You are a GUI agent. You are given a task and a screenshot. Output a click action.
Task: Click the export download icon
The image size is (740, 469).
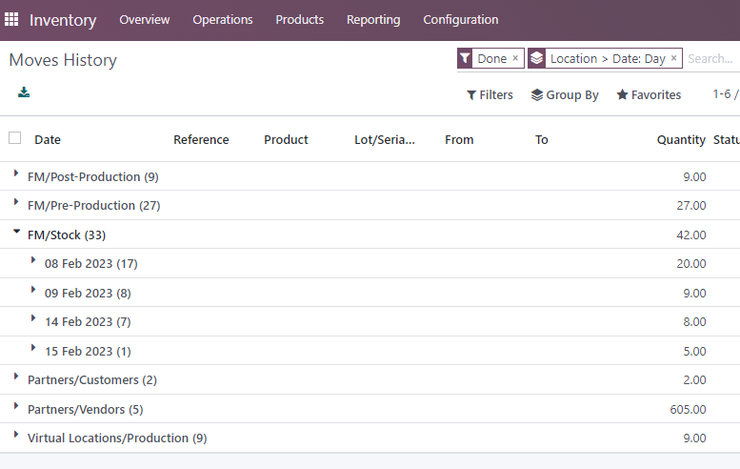point(24,92)
